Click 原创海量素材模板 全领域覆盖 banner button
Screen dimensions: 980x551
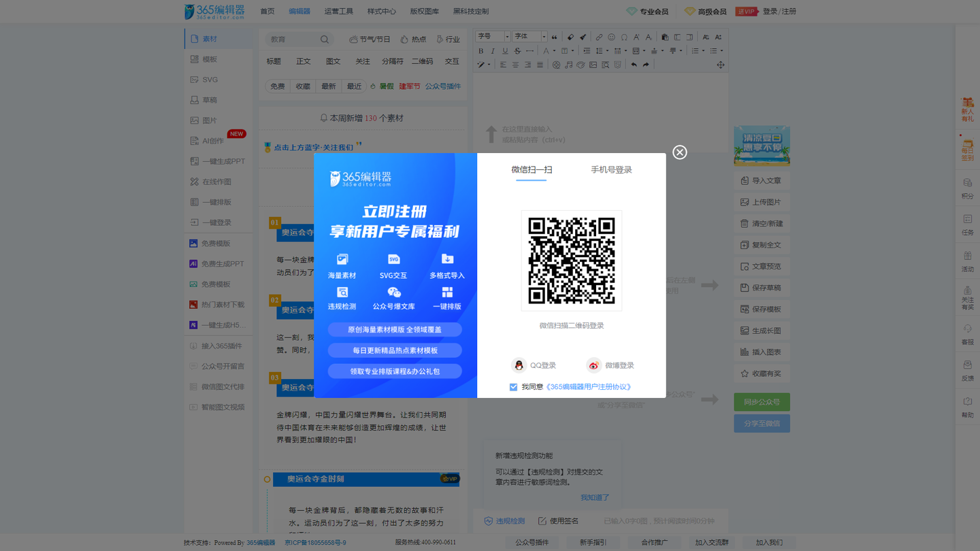click(x=395, y=330)
